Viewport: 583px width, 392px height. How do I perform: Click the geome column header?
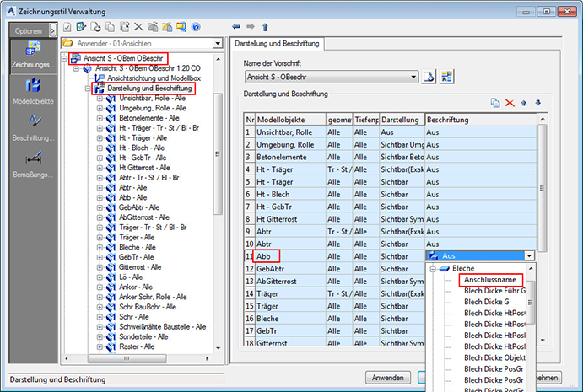point(339,120)
